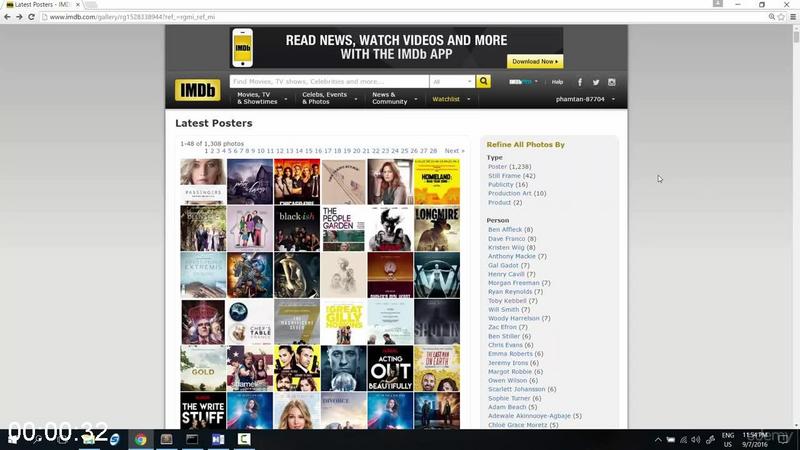Click Download Now button in banner

(x=535, y=61)
